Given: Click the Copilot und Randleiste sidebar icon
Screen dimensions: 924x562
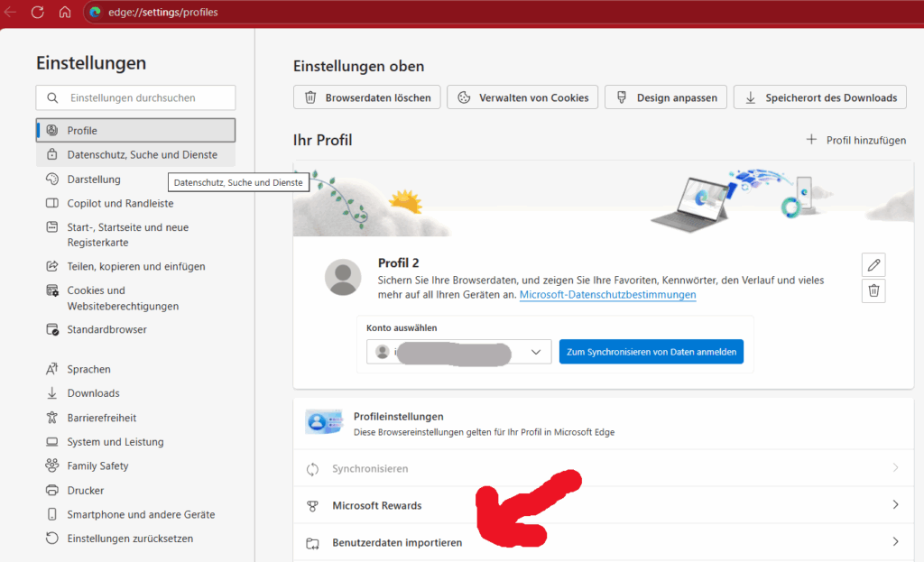Looking at the screenshot, I should (x=52, y=203).
